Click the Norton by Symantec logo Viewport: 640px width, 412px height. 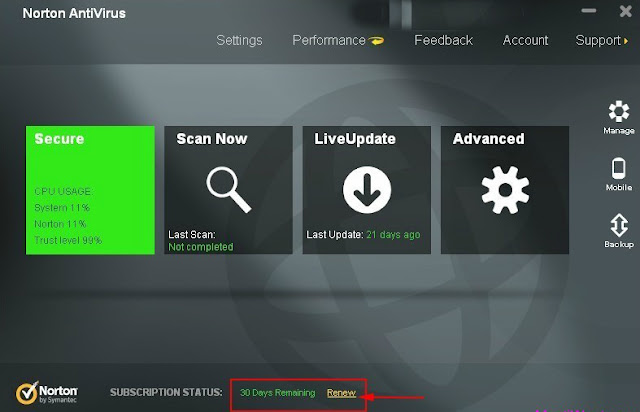point(46,393)
